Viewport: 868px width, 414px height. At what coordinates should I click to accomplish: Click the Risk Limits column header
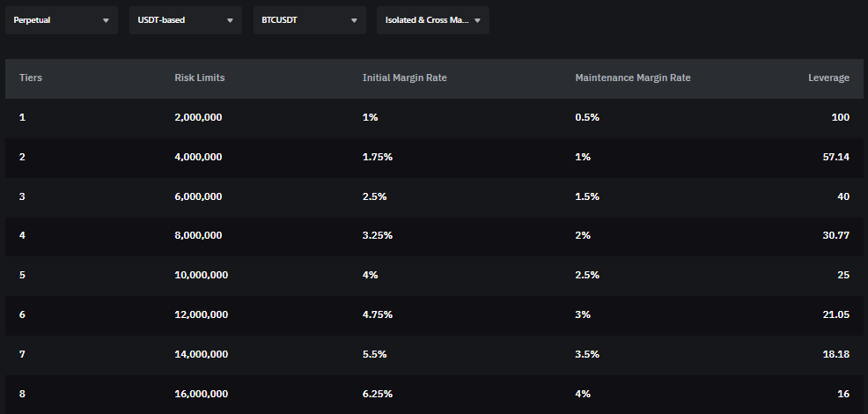pos(200,78)
